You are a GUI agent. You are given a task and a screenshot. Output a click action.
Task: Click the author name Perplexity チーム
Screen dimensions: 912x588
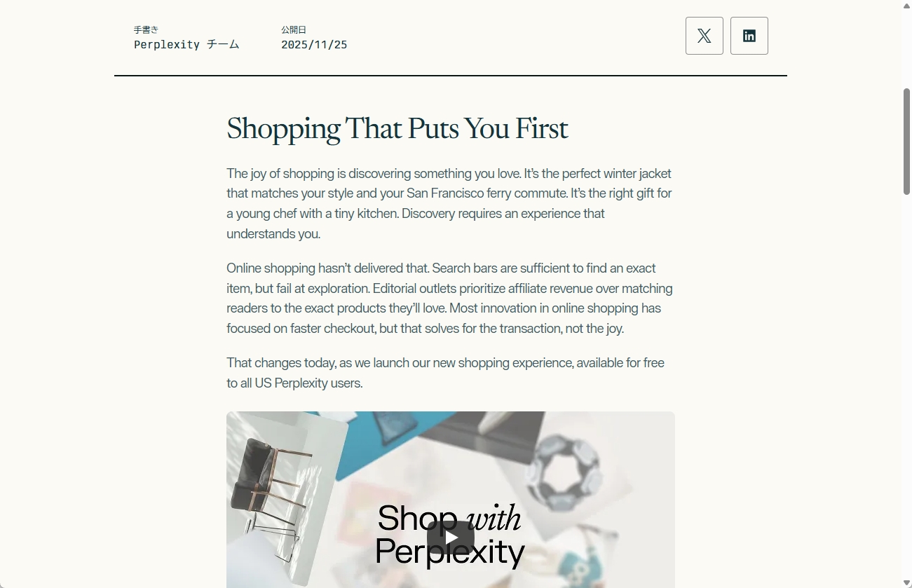[x=186, y=44]
